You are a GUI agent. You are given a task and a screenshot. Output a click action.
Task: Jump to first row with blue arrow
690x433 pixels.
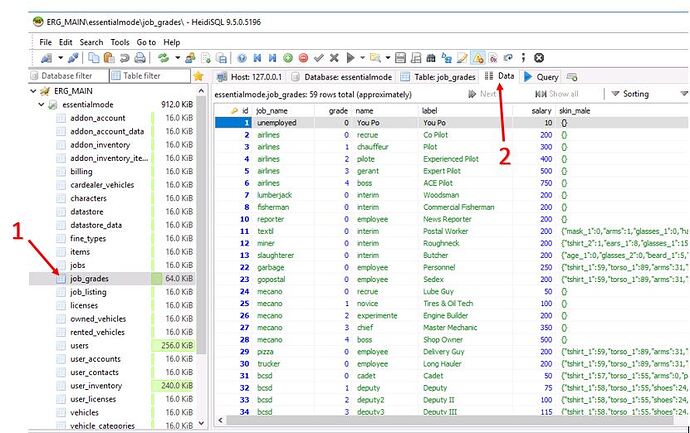coord(257,58)
